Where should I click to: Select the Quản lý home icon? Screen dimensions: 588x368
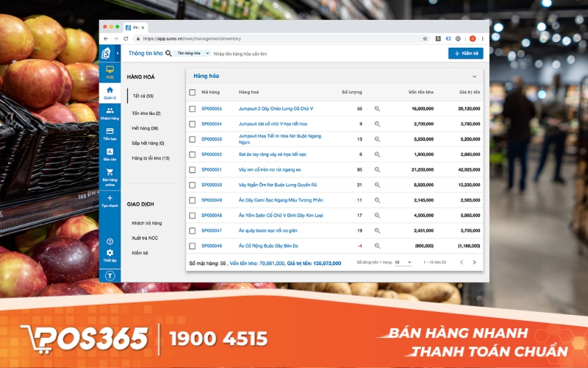click(x=110, y=90)
